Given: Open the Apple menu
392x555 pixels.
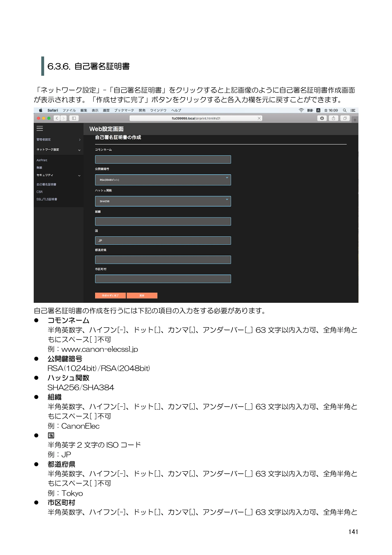Looking at the screenshot, I should point(41,110).
